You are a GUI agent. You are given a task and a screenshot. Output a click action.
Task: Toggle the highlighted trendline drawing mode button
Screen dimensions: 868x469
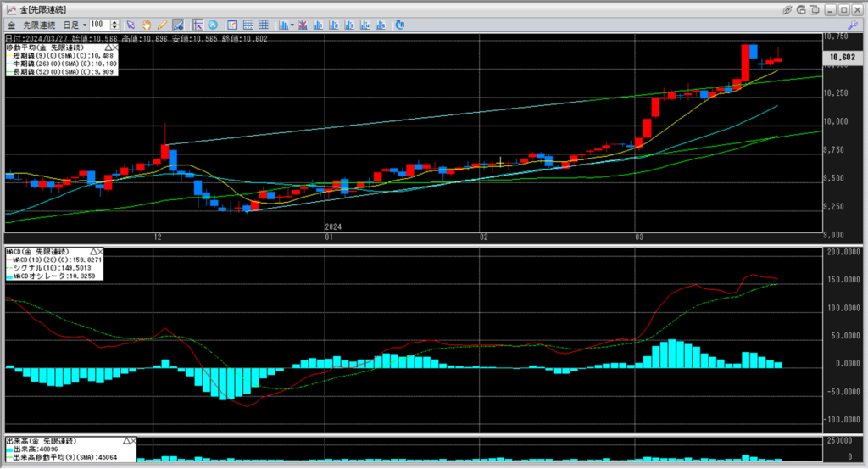[x=178, y=25]
